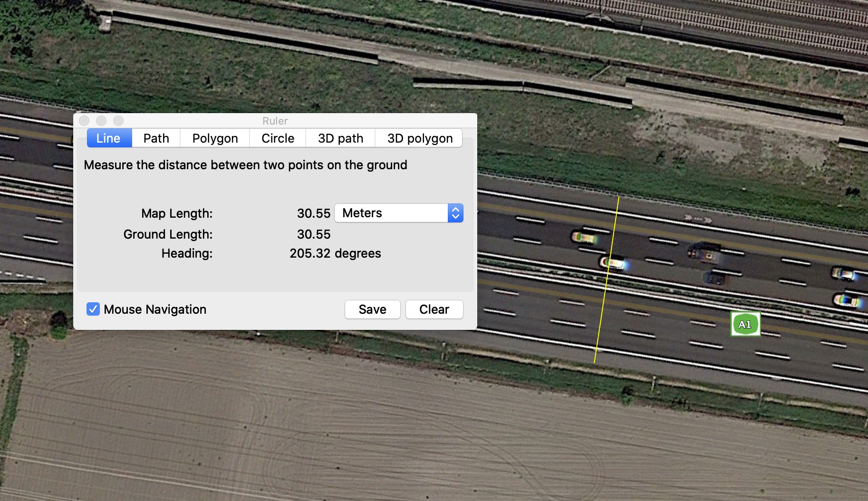Minimize the Ruler window

[101, 121]
